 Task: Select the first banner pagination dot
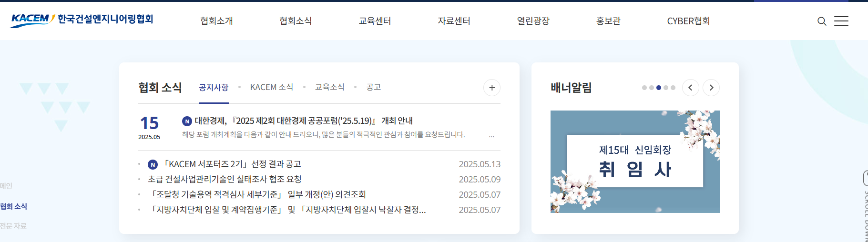pos(644,88)
